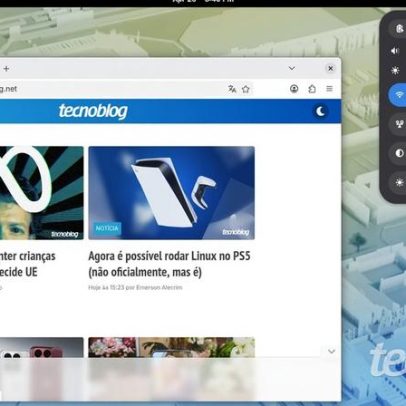Click the translate page icon in address bar
406x406 pixels.
[x=232, y=89]
